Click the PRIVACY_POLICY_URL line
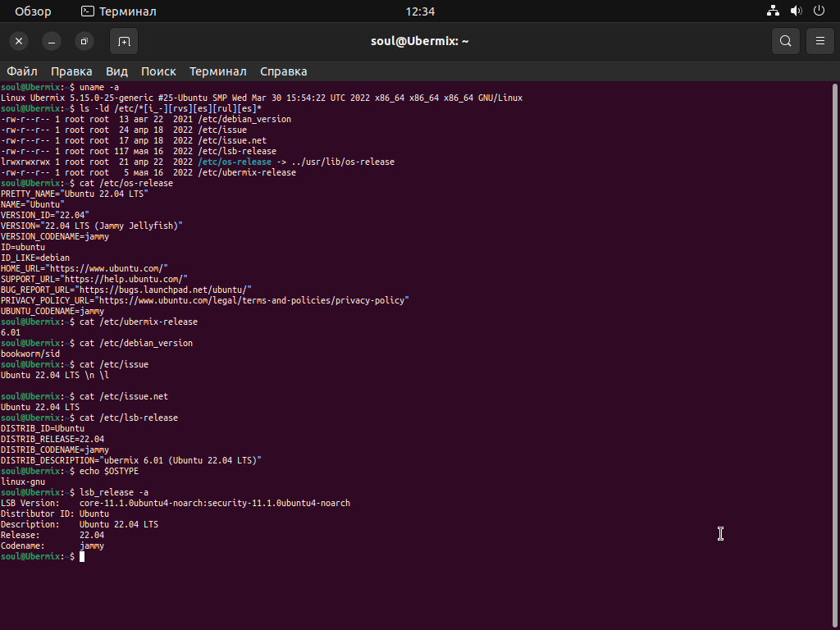The image size is (840, 630). pyautogui.click(x=204, y=300)
